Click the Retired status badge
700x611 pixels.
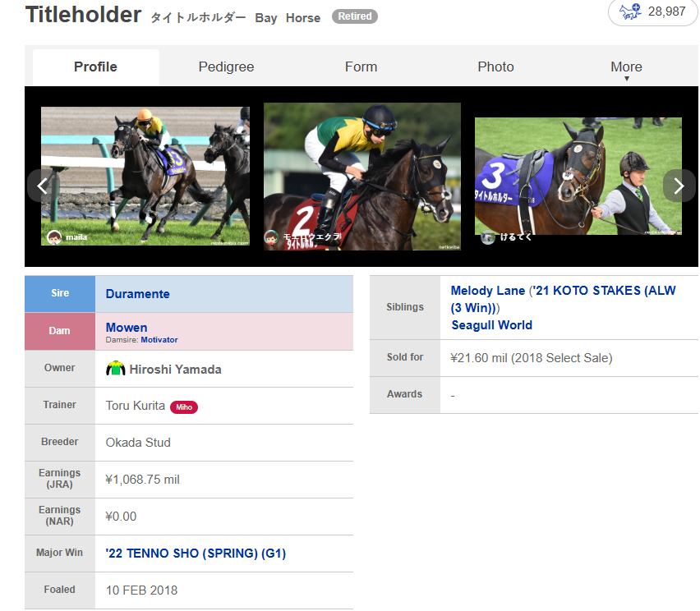tap(355, 16)
